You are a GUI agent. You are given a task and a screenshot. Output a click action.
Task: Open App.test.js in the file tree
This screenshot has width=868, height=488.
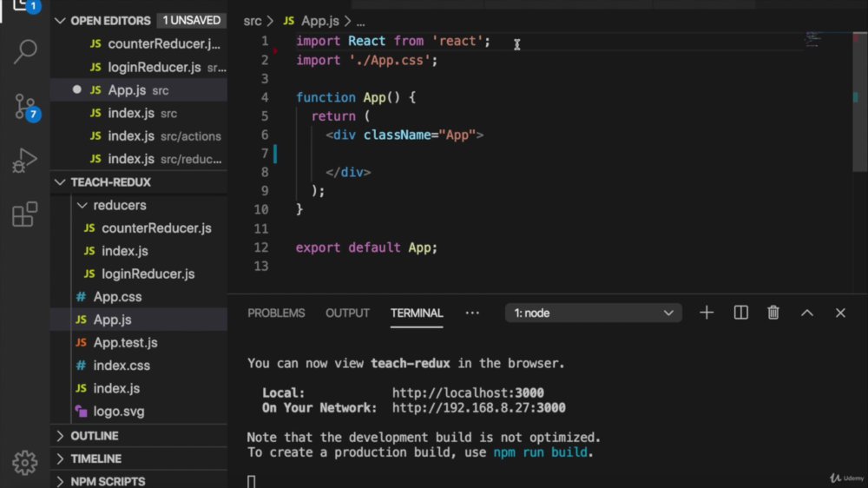coord(139,342)
